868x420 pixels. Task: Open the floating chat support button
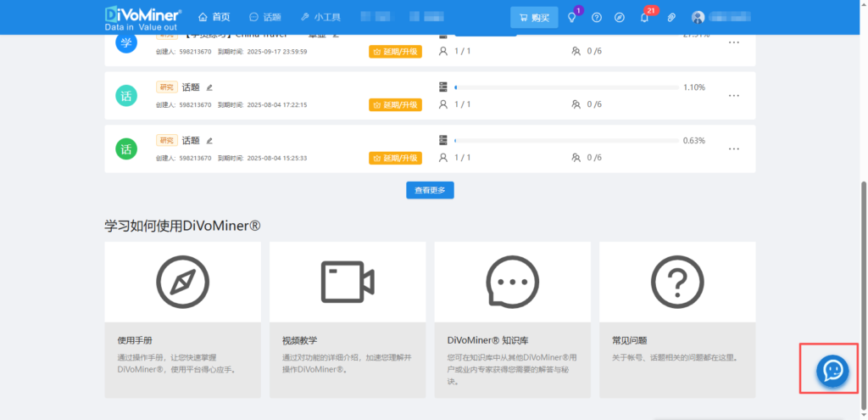click(832, 370)
